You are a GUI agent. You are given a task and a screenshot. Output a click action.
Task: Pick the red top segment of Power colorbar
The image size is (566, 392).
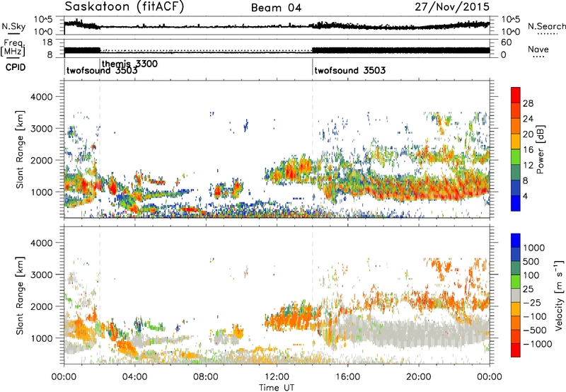pos(516,95)
